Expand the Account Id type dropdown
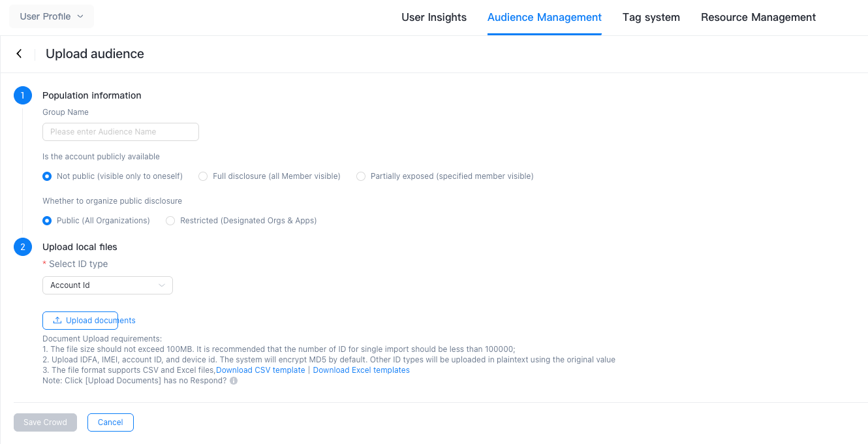Viewport: 868px width, 444px height. coord(107,285)
